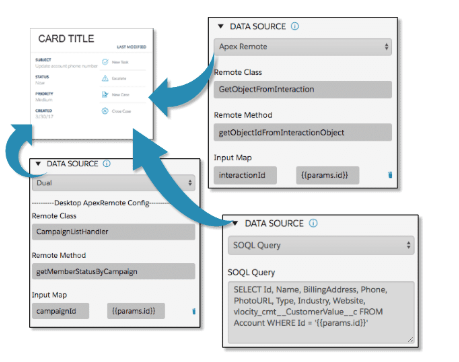Click the PRIORITY field label on card
Viewport: 459px width, 362px height.
pos(44,94)
